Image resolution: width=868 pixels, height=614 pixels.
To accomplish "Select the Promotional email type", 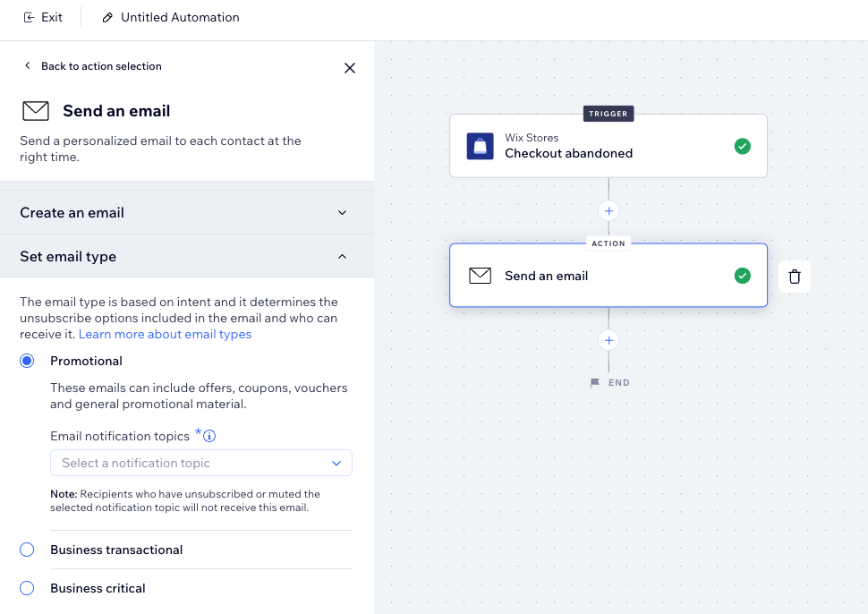I will (26, 361).
